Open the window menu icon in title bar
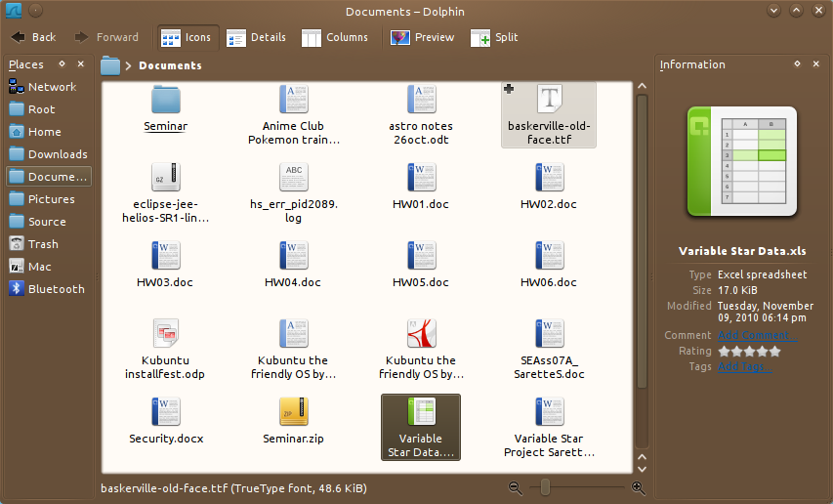833x504 pixels. coord(13,11)
